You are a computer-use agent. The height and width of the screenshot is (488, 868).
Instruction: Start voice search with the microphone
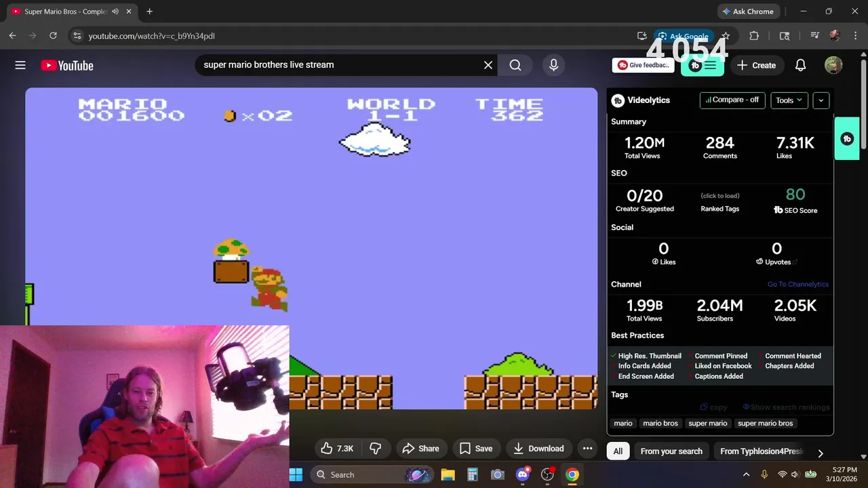point(553,65)
